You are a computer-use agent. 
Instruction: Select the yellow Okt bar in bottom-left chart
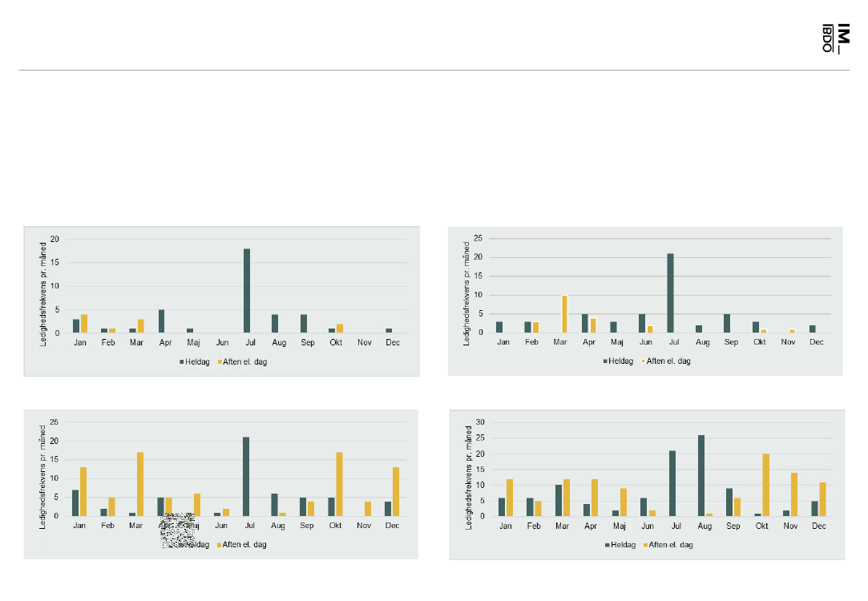tap(339, 484)
